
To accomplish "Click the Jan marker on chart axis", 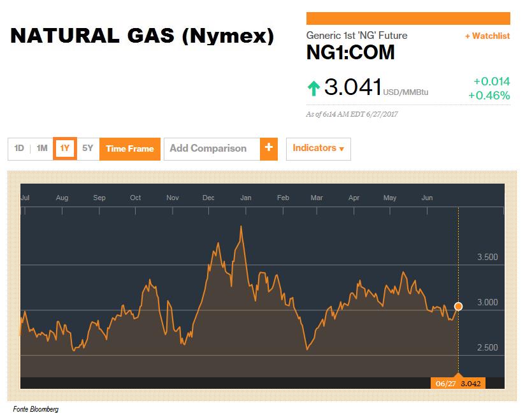I will pos(246,198).
